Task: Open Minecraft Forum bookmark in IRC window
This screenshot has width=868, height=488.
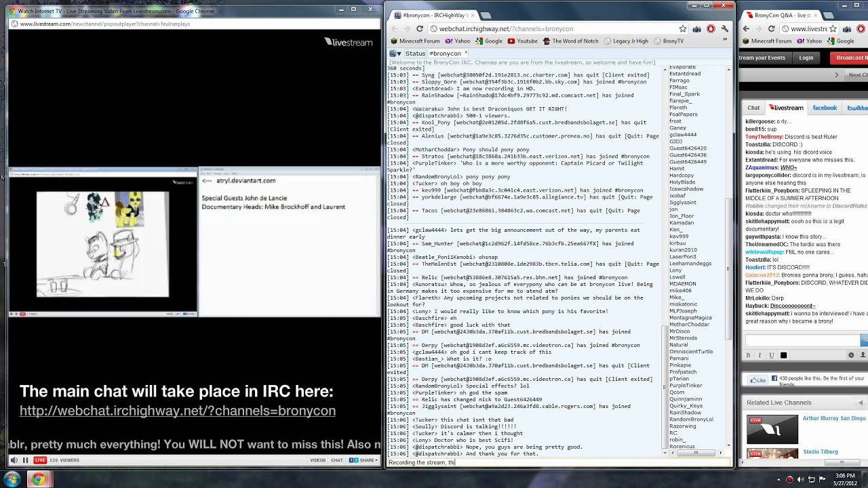Action: (415, 41)
